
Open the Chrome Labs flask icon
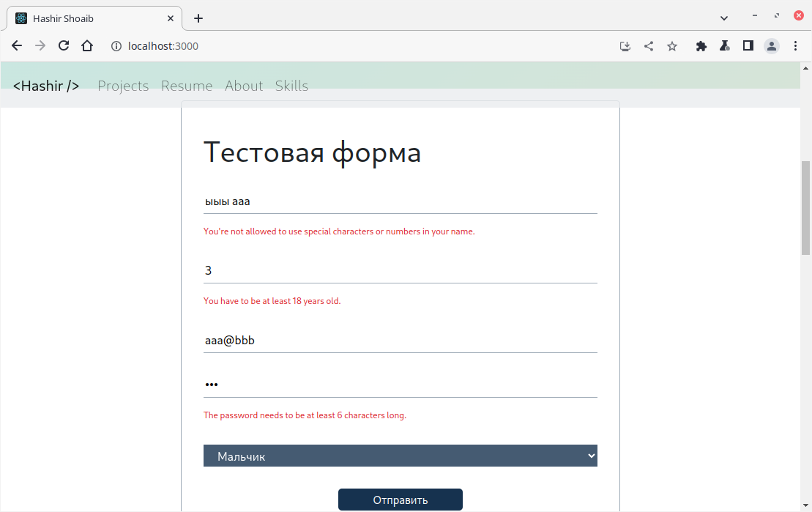[724, 46]
